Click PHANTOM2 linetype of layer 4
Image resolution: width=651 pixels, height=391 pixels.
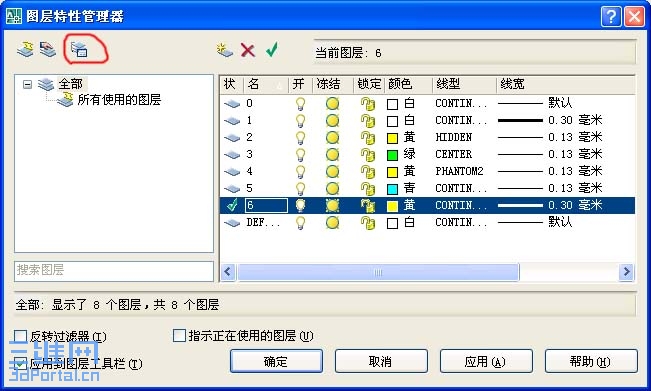click(459, 171)
